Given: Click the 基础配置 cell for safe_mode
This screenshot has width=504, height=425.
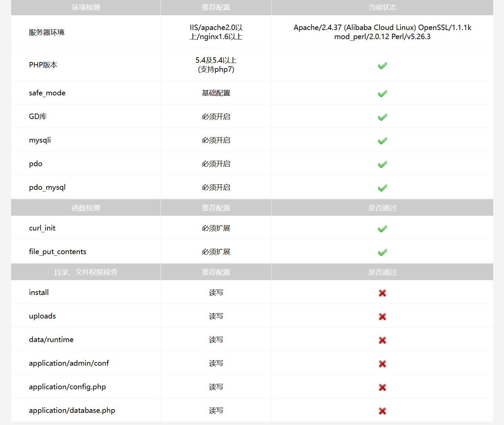Looking at the screenshot, I should tap(216, 93).
